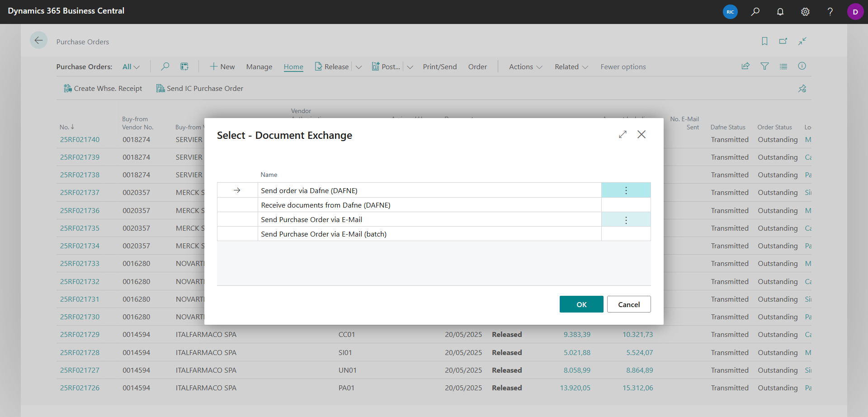Open purchase order 25RF021733

(80, 263)
